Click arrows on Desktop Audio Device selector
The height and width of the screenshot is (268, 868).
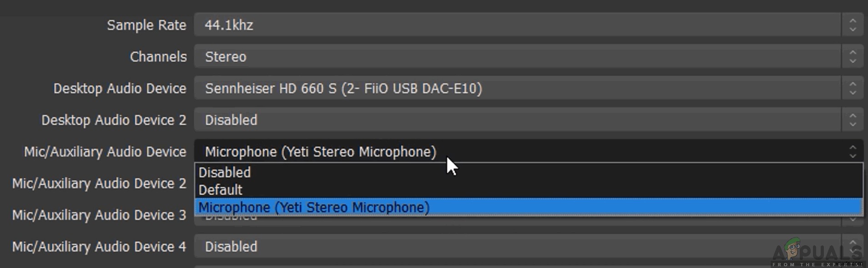tap(853, 88)
